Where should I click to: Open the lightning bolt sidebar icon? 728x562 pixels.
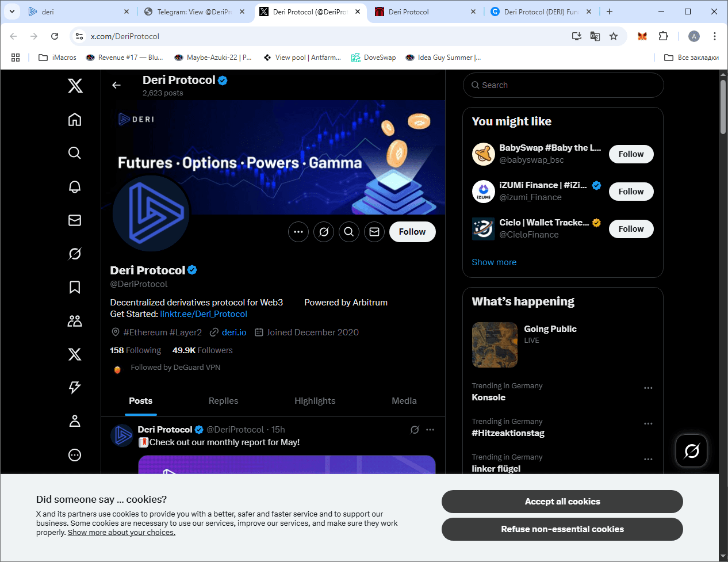75,387
